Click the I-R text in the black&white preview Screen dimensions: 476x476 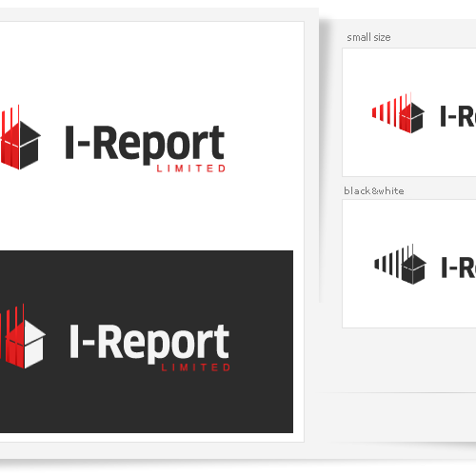[459, 268]
